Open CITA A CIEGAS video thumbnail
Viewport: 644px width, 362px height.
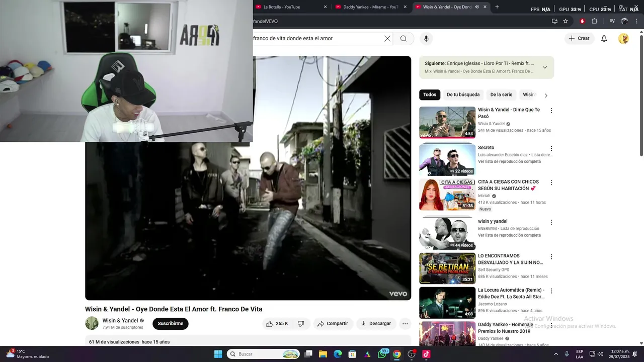447,195
